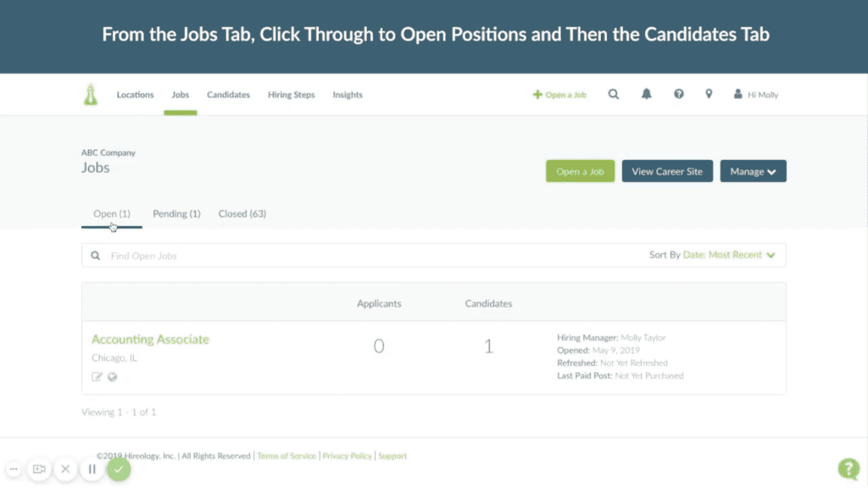The image size is (868, 488).
Task: Cancel recording with the X button
Action: (65, 469)
